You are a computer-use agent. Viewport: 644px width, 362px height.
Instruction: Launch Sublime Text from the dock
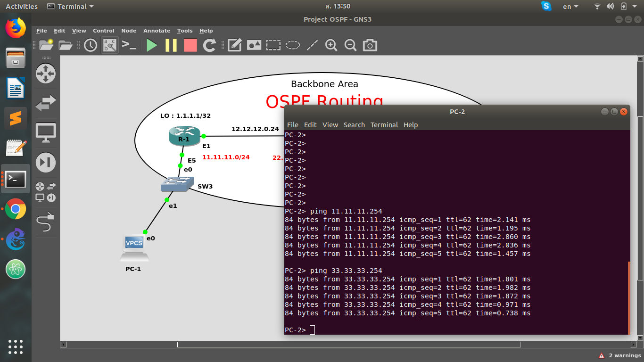[16, 118]
